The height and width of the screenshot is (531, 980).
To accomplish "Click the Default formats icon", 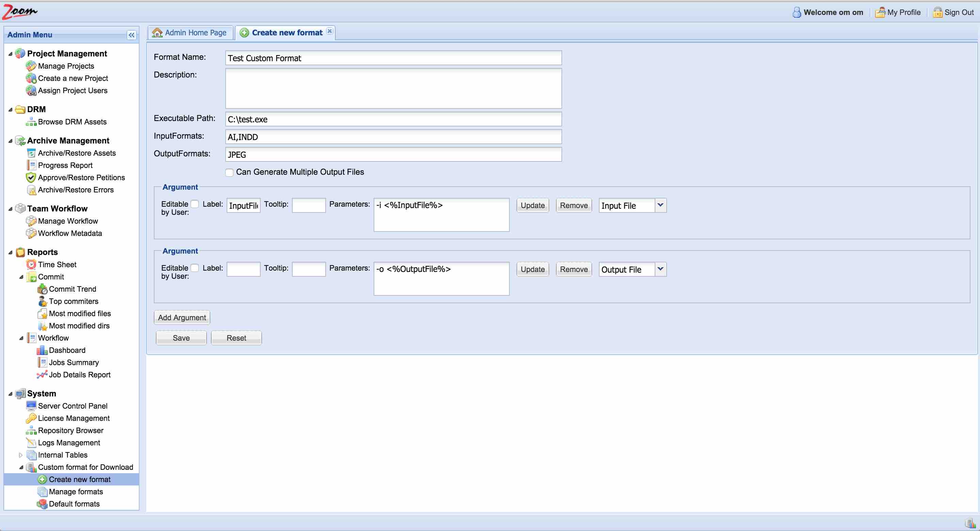I will 42,503.
